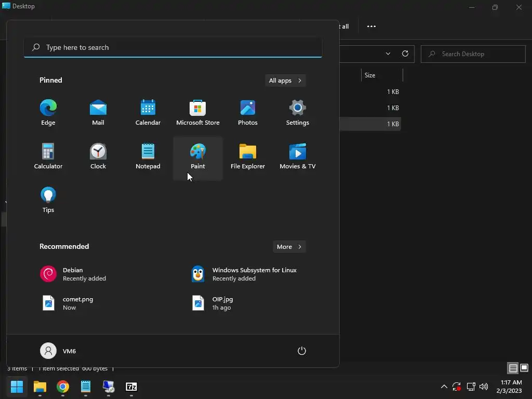Screen dimensions: 532x399
Task: Open Google Chrome from the taskbar
Action: pyautogui.click(x=63, y=387)
